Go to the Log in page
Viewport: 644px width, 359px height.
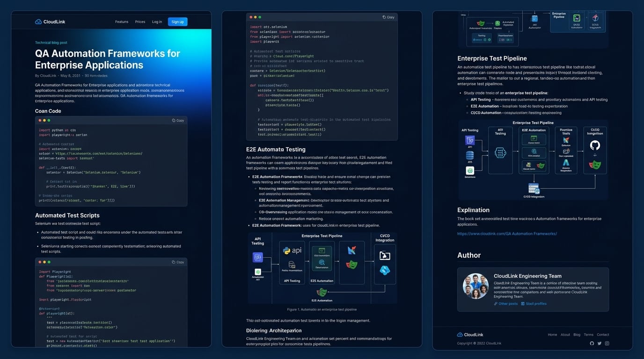[157, 22]
